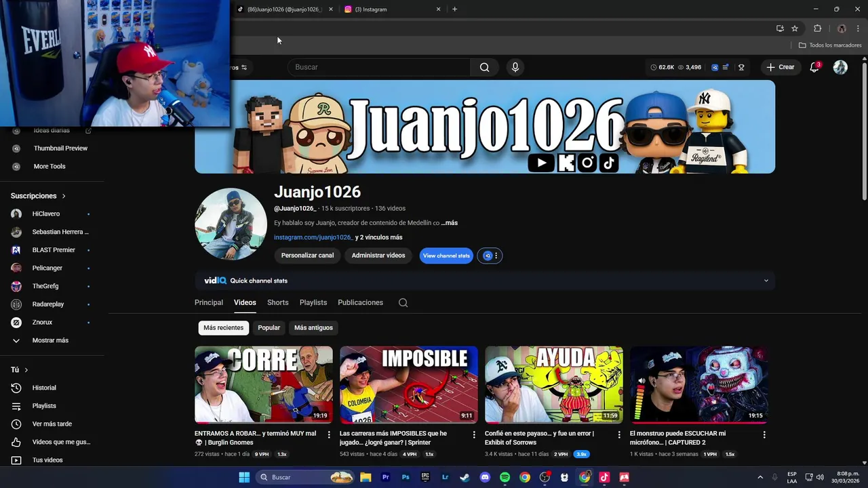868x488 pixels.
Task: Open YouTube notifications bell
Action: coord(814,67)
